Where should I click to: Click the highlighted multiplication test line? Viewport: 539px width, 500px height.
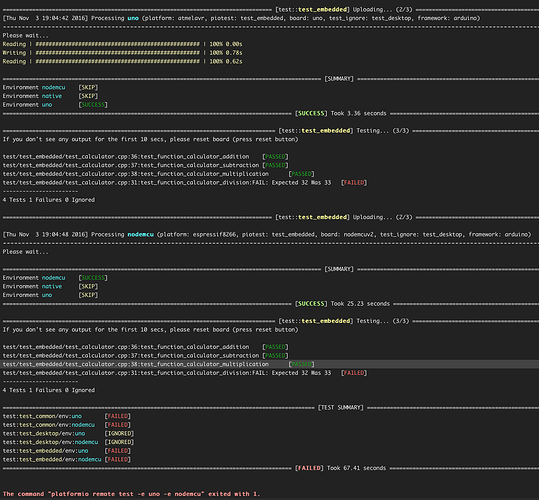(x=270, y=364)
